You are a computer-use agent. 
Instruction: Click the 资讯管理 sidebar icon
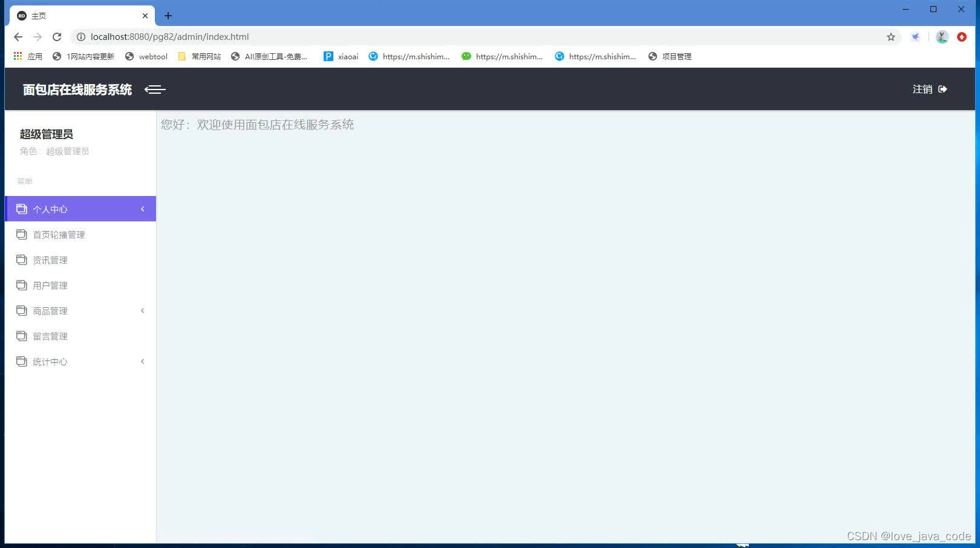pyautogui.click(x=21, y=259)
